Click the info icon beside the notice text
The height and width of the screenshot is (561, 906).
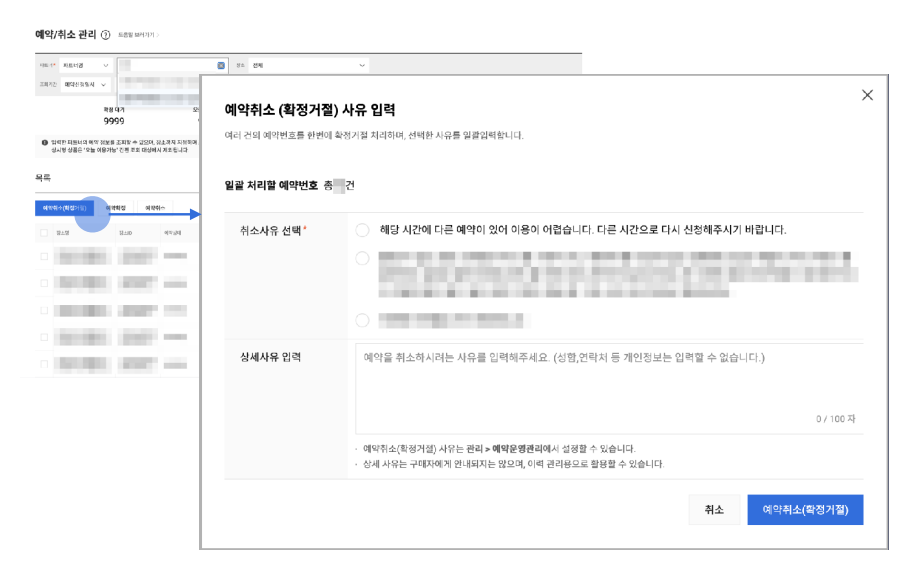42,143
